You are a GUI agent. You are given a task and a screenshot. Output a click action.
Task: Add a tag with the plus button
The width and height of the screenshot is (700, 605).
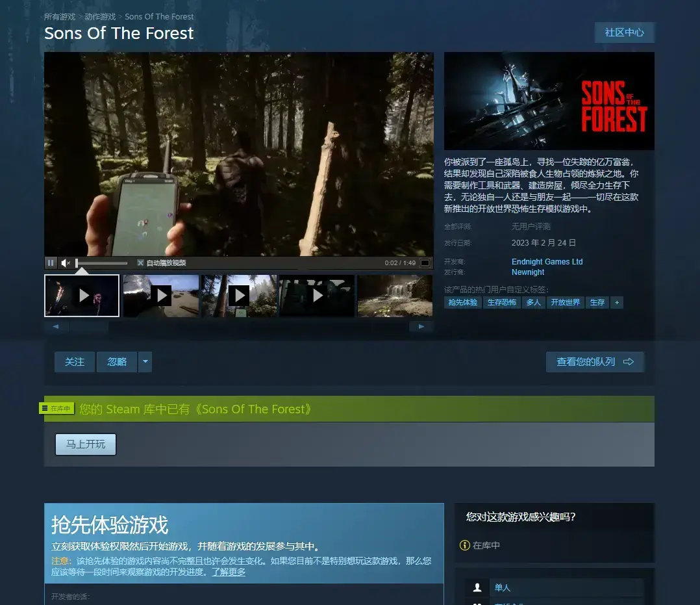point(617,303)
